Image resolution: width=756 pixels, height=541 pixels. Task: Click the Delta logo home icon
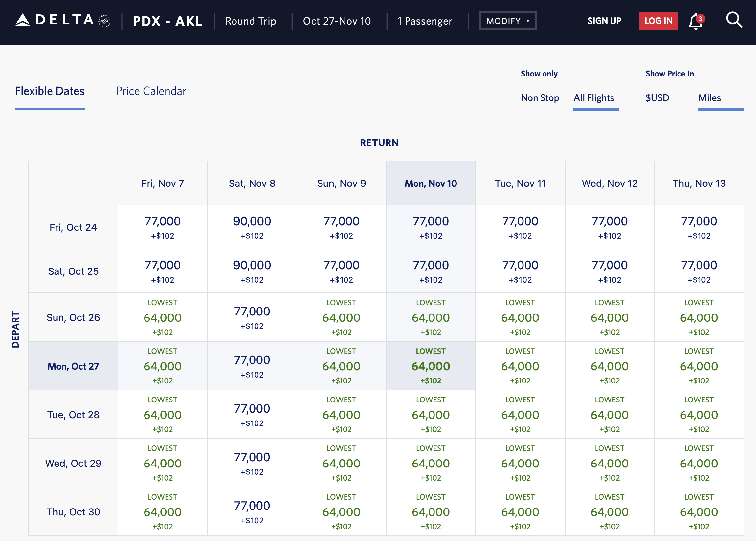click(54, 20)
